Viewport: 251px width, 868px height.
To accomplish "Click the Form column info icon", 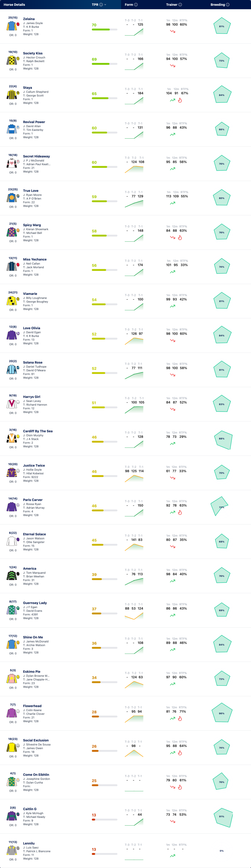I will [136, 5].
